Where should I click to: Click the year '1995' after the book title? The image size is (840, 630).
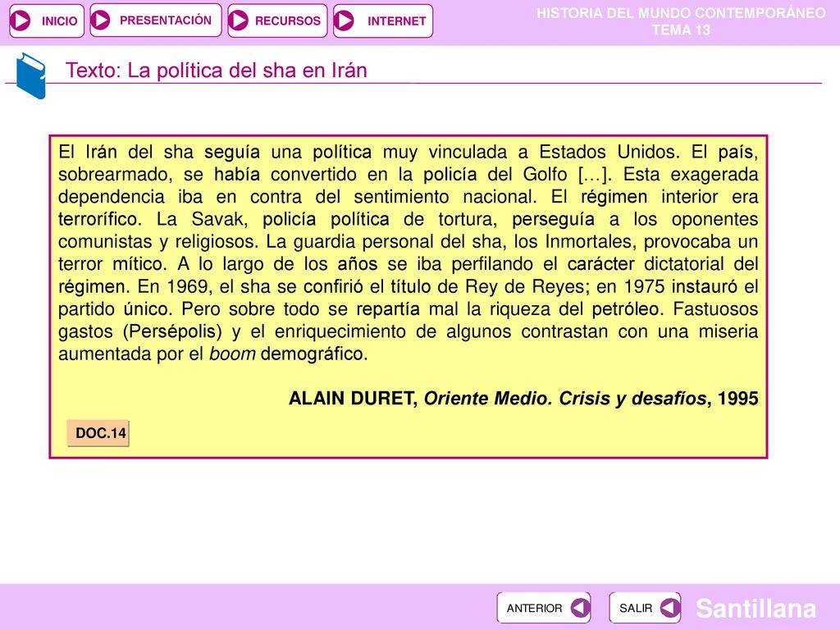[x=737, y=399]
